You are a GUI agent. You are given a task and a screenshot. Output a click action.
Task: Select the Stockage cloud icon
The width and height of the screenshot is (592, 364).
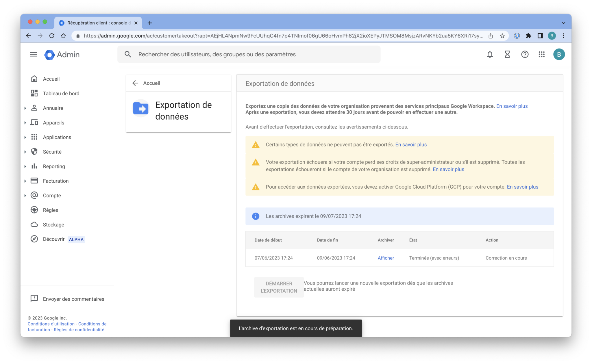[x=34, y=224]
